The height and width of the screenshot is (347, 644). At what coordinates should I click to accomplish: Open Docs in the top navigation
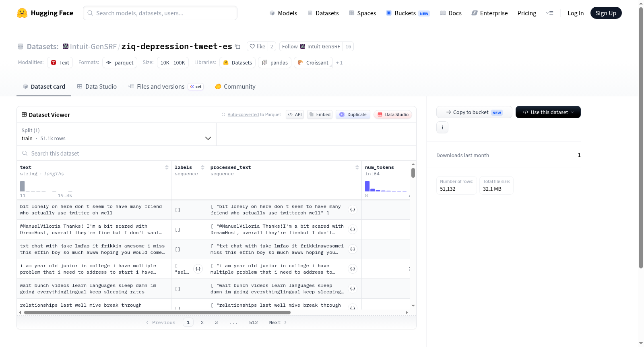pos(451,13)
